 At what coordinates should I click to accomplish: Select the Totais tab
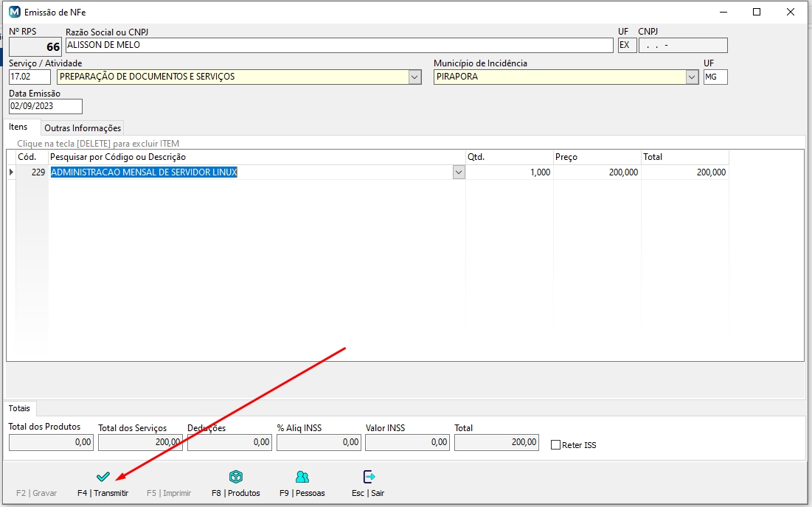(20, 408)
